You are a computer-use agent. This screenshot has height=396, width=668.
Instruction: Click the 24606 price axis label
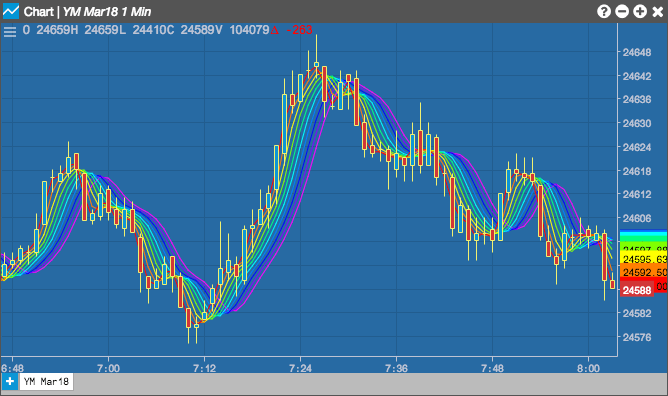[637, 218]
